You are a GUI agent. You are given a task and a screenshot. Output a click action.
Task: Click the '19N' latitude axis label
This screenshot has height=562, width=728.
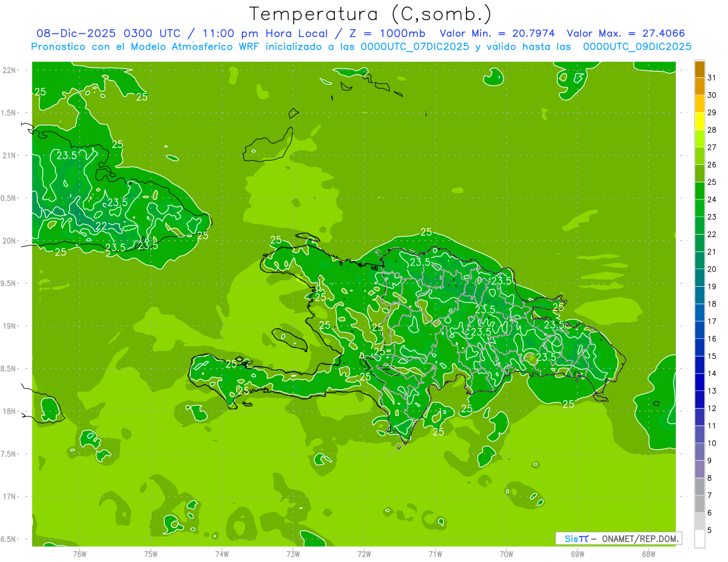tap(9, 326)
